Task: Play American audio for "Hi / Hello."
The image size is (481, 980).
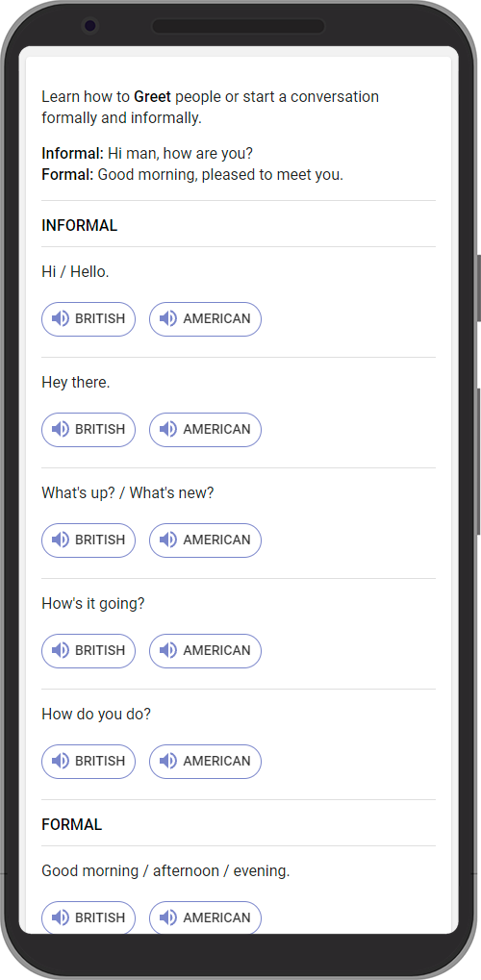Action: click(x=205, y=319)
